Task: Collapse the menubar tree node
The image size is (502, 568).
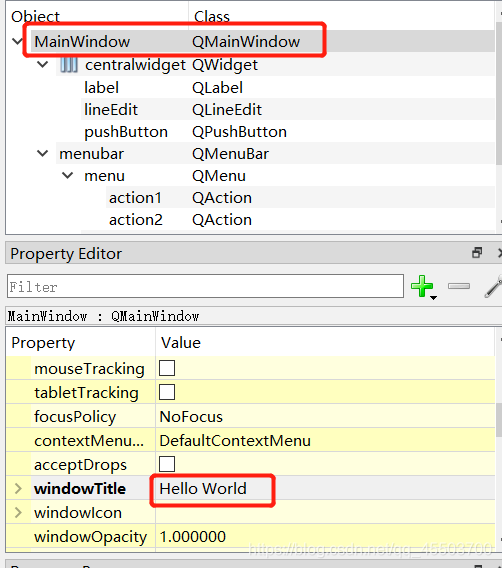Action: (x=43, y=153)
